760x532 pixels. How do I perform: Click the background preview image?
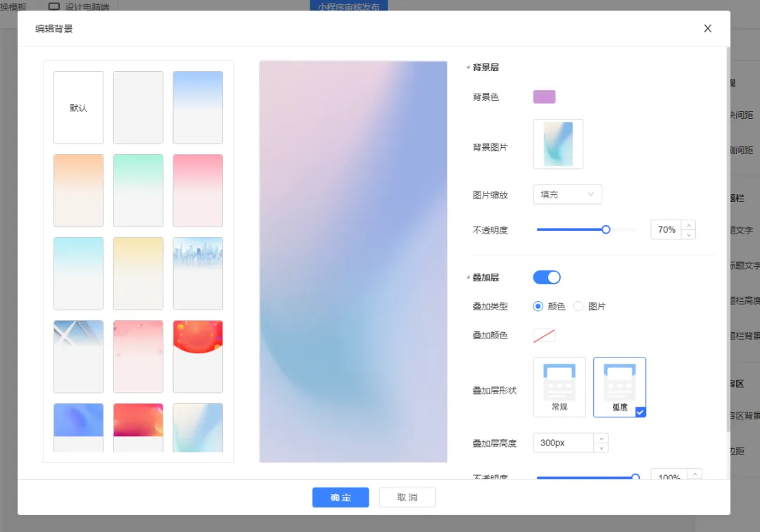point(353,262)
